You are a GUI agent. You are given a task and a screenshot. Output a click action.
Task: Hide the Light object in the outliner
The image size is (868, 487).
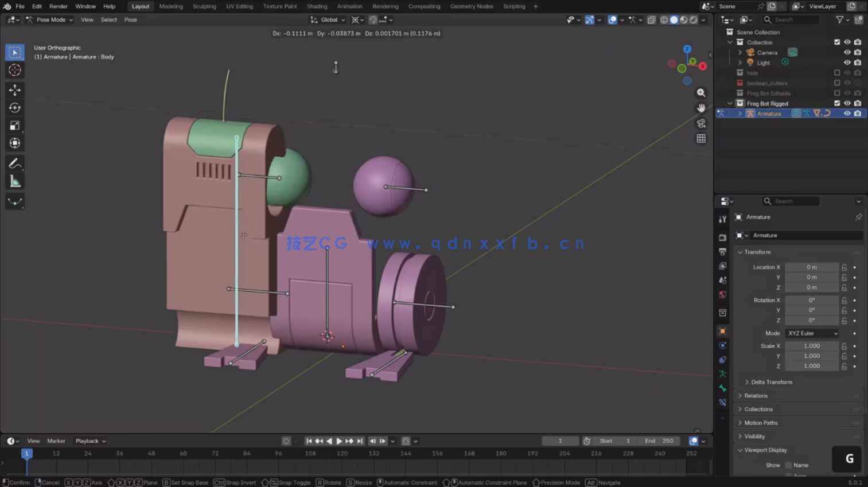pyautogui.click(x=847, y=63)
